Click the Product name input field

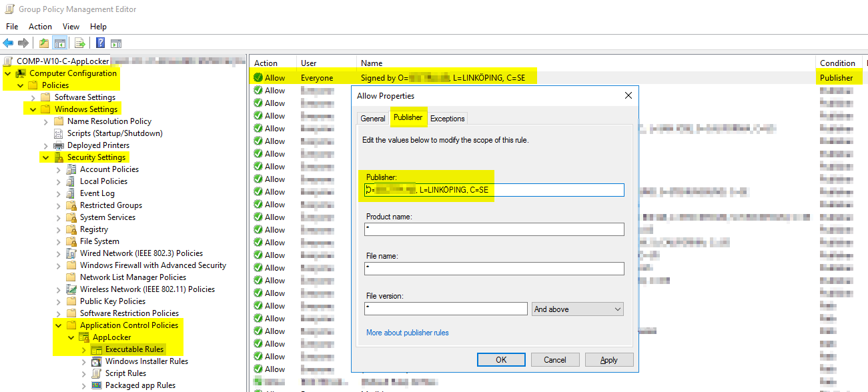[x=494, y=229]
